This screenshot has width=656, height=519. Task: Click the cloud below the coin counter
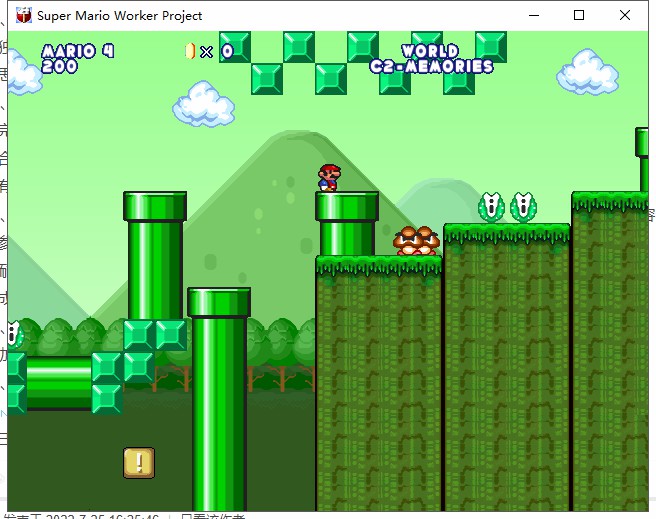pyautogui.click(x=204, y=104)
